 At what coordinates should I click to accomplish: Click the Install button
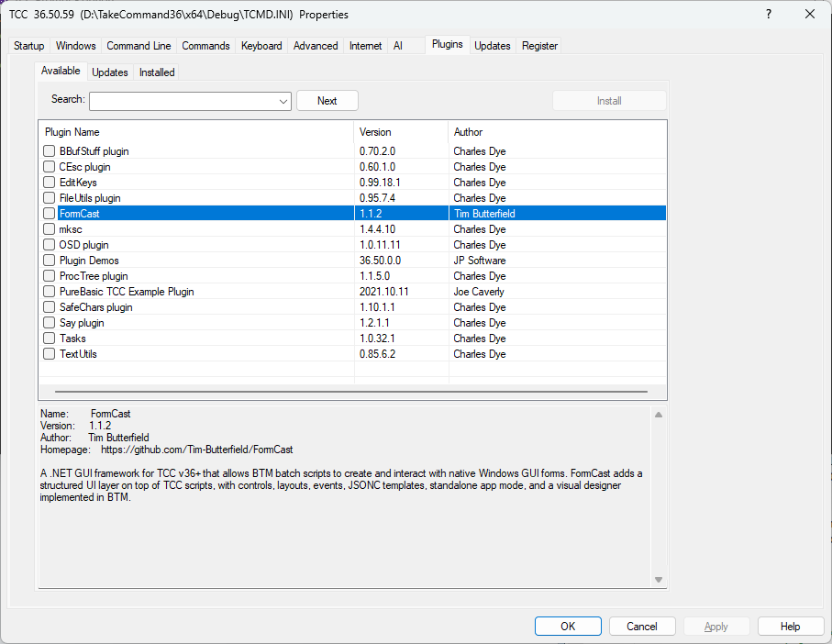pyautogui.click(x=609, y=101)
